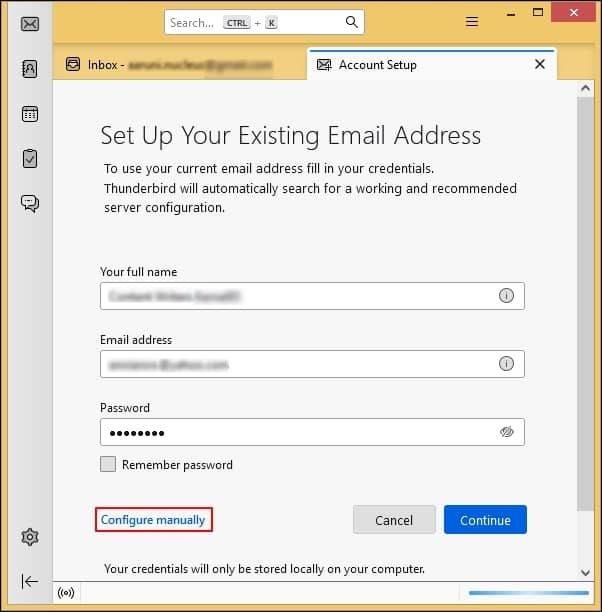This screenshot has height=612, width=602.
Task: Select the Account Setup tab
Action: point(432,64)
